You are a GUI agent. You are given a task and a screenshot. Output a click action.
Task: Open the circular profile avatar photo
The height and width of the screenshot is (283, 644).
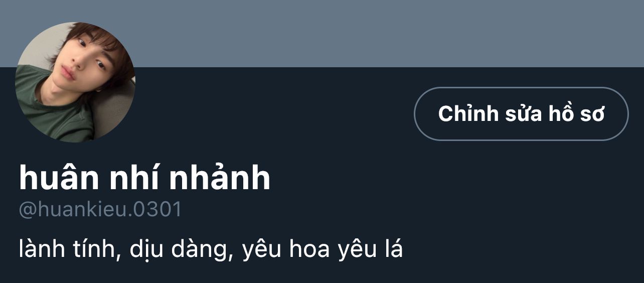pos(75,82)
